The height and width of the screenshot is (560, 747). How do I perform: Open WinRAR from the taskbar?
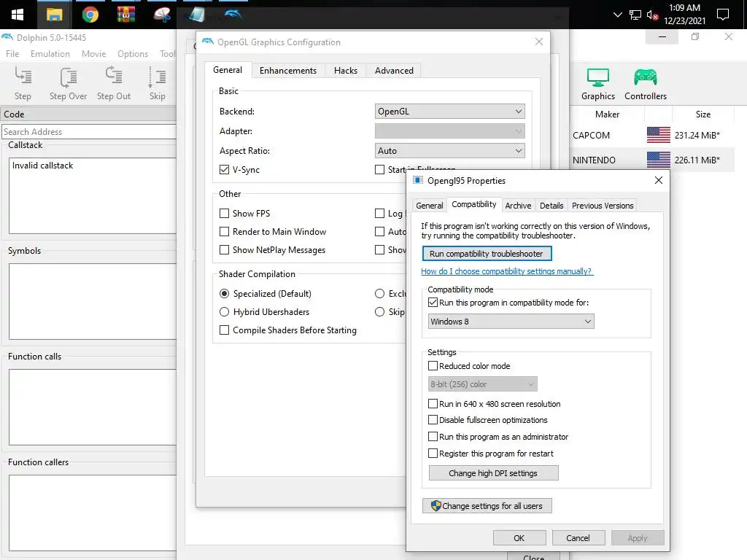click(x=125, y=15)
